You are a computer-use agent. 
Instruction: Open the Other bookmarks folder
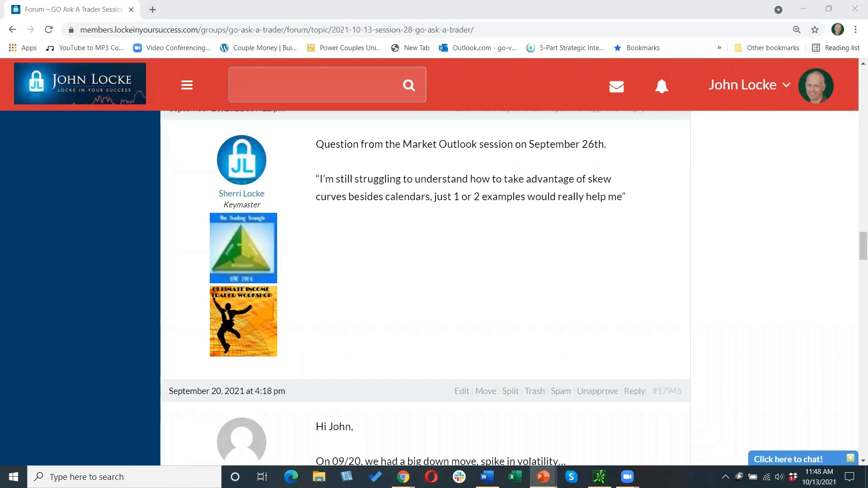(x=767, y=48)
